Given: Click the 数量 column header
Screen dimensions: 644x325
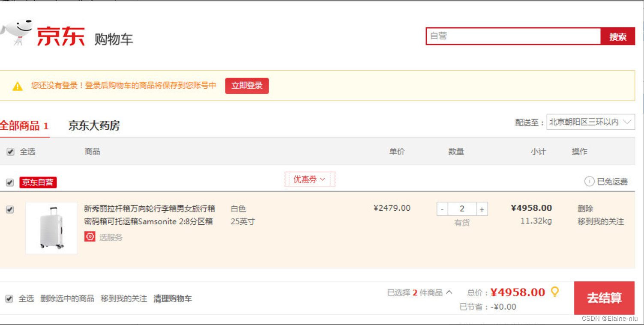Looking at the screenshot, I should click(456, 152).
